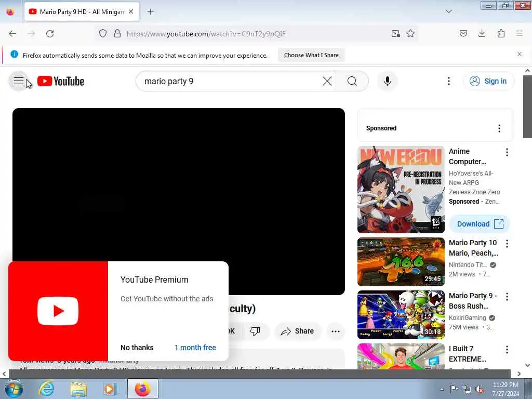This screenshot has width=532, height=399.
Task: Click the magnifier search button
Action: coord(352,81)
